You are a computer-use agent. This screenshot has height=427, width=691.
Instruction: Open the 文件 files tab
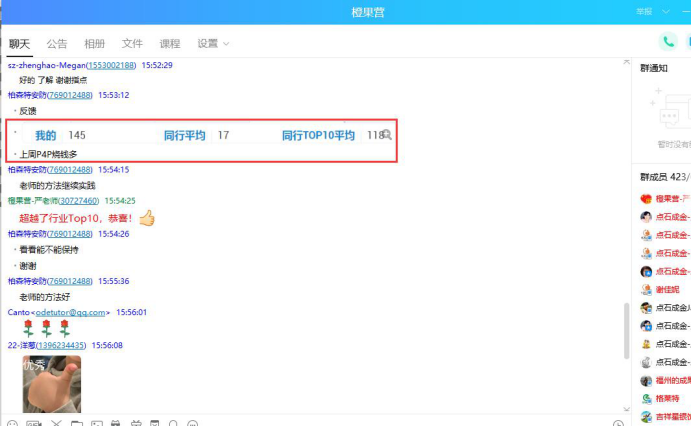(132, 44)
